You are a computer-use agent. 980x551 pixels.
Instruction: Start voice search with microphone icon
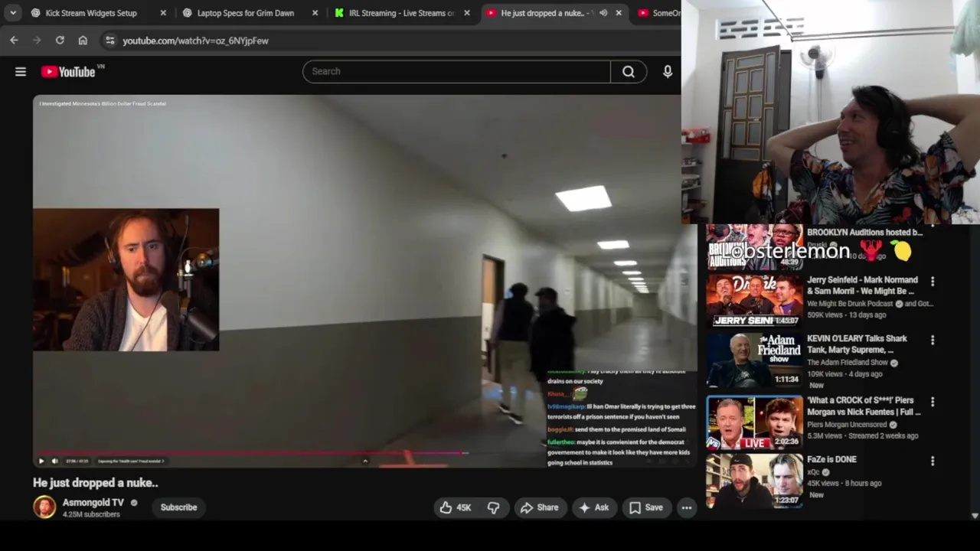(668, 71)
